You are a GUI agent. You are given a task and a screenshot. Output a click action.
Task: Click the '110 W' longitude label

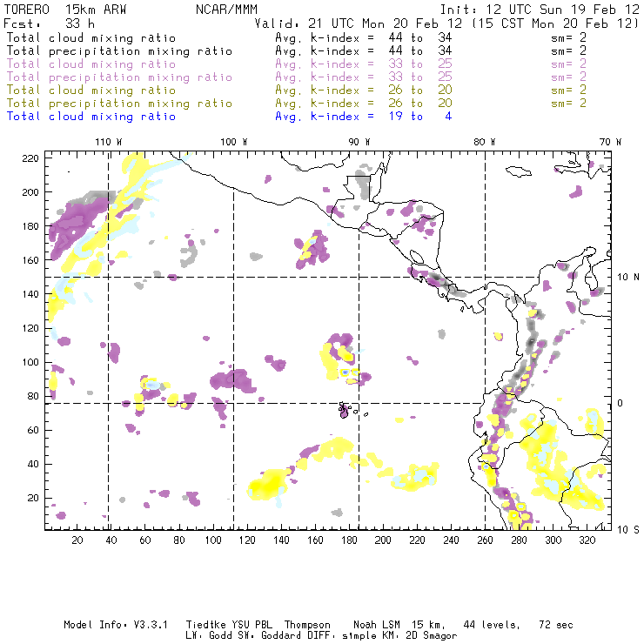coord(109,142)
